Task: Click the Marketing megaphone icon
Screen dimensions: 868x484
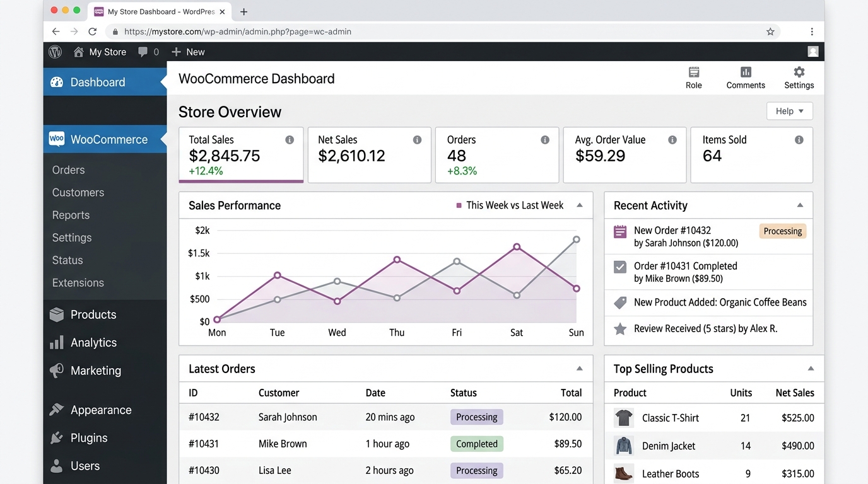Action: [x=56, y=371]
